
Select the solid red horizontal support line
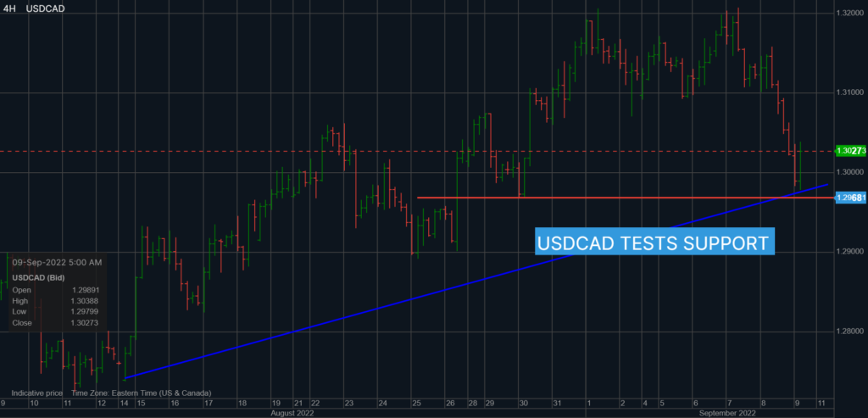[593, 198]
